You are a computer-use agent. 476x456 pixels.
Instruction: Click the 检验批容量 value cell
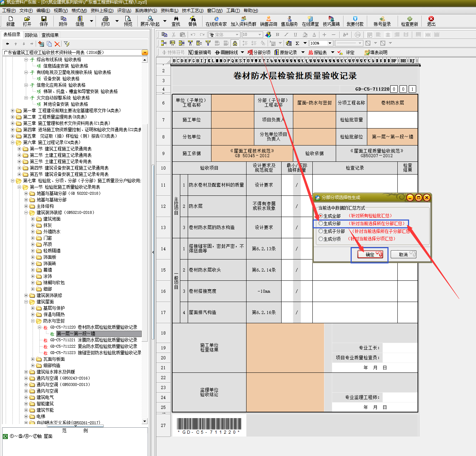(392, 120)
